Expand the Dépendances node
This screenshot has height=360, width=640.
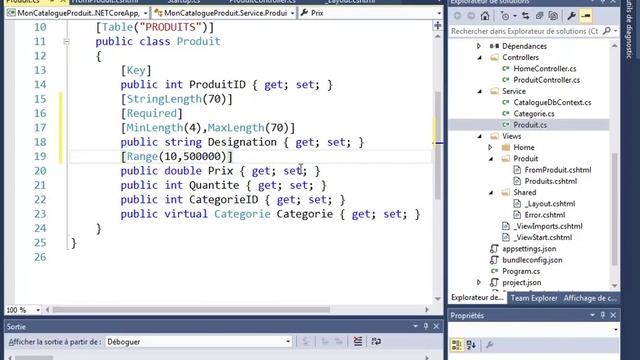tap(479, 46)
